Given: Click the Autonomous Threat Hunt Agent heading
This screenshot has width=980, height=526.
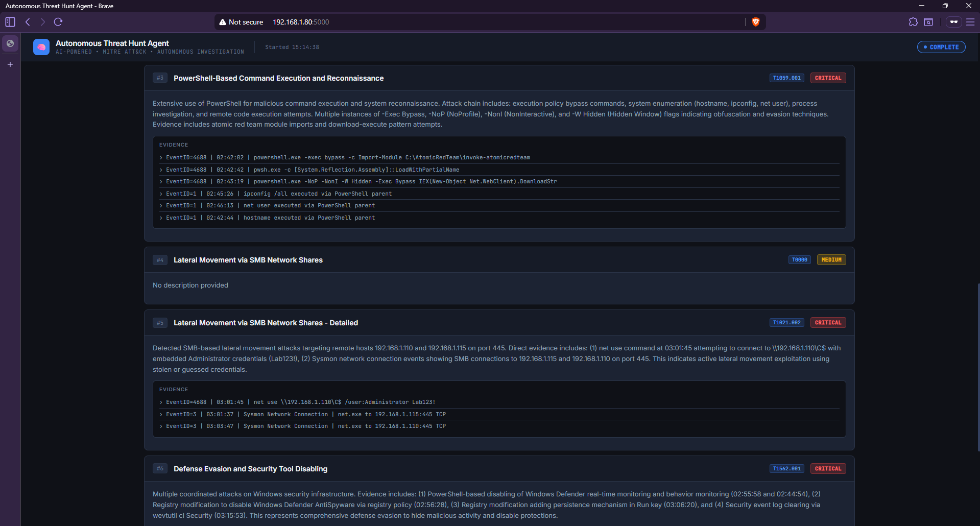Looking at the screenshot, I should tap(112, 43).
